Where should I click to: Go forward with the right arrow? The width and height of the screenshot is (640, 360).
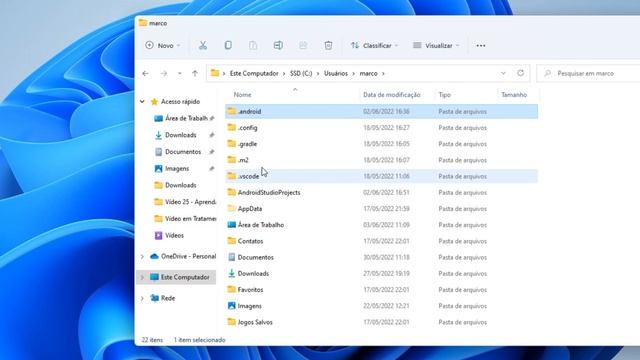[164, 73]
